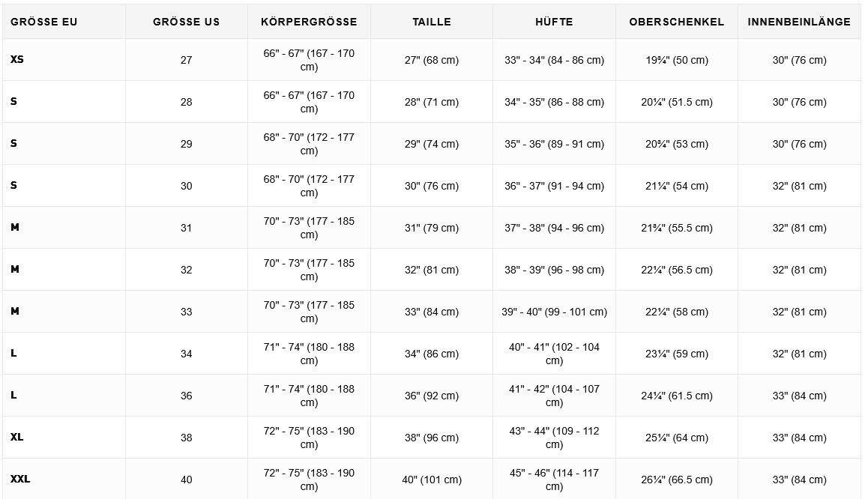Click US size 27 cell
Image resolution: width=868 pixels, height=499 pixels.
(x=186, y=60)
